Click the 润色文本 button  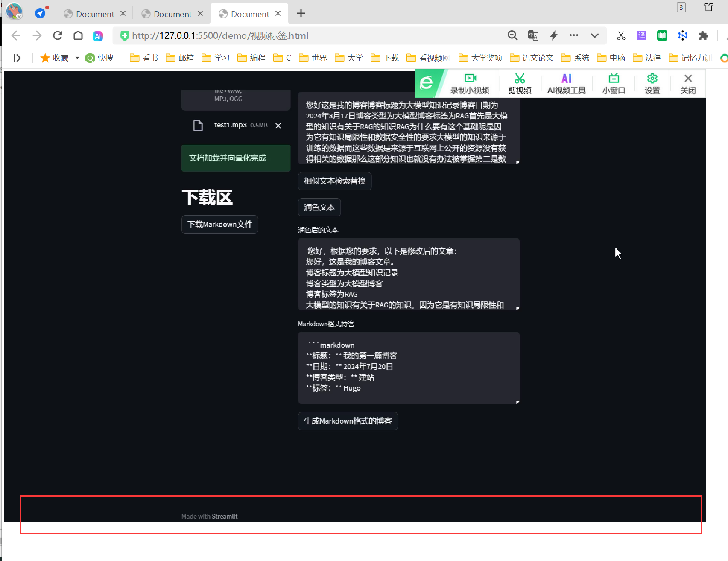(319, 207)
